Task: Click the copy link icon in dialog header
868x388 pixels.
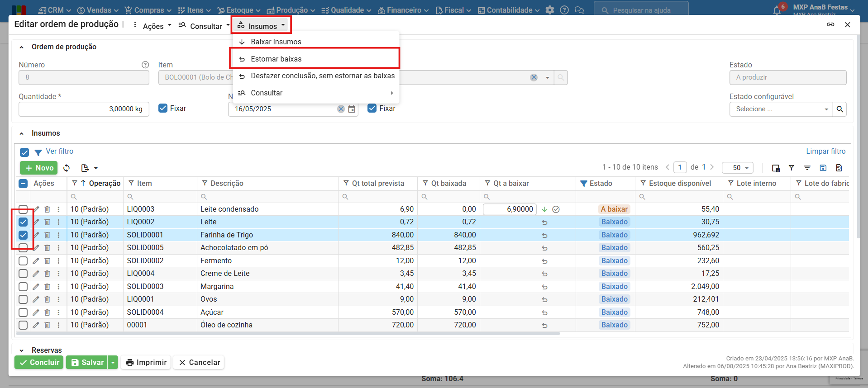Action: [830, 24]
